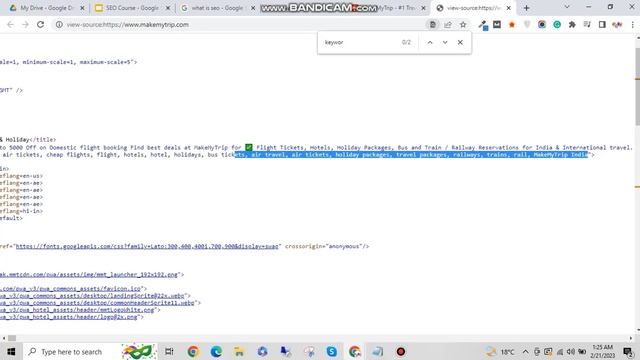
Task: Open the Windows Start menu
Action: click(x=11, y=351)
